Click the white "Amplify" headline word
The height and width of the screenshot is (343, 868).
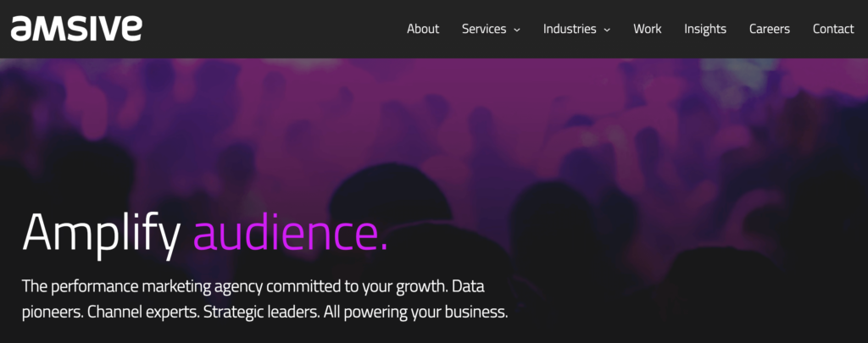[x=102, y=232]
